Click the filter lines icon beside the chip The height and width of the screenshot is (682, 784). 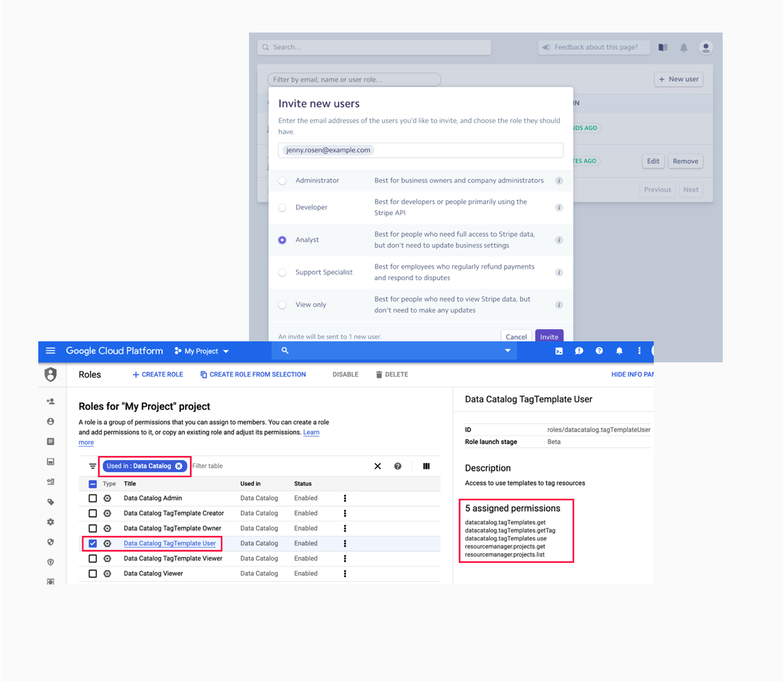(x=93, y=466)
